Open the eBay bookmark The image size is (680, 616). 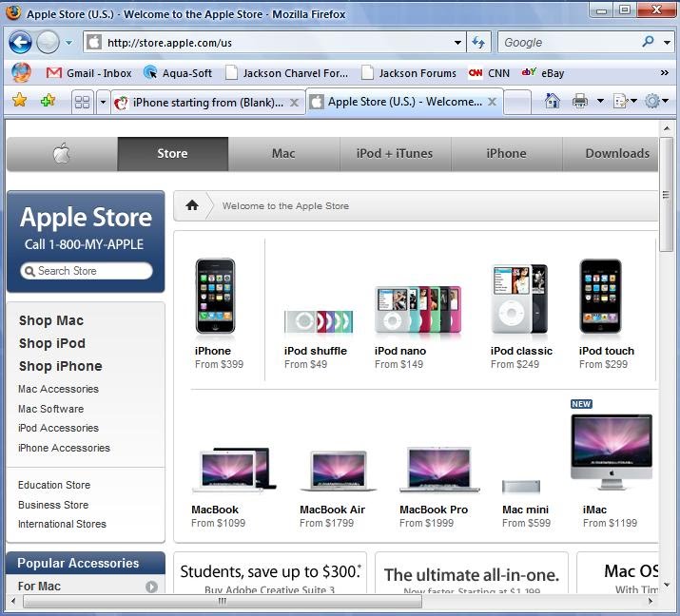tap(543, 73)
